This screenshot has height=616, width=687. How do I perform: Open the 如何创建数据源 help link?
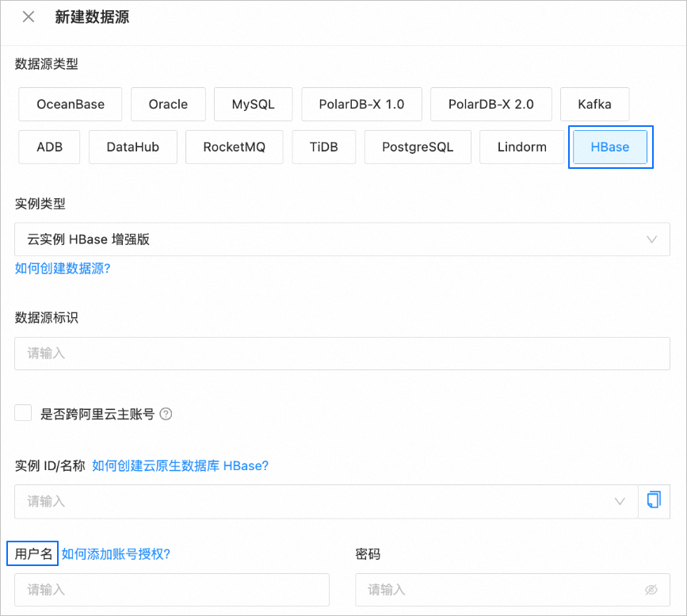click(63, 269)
